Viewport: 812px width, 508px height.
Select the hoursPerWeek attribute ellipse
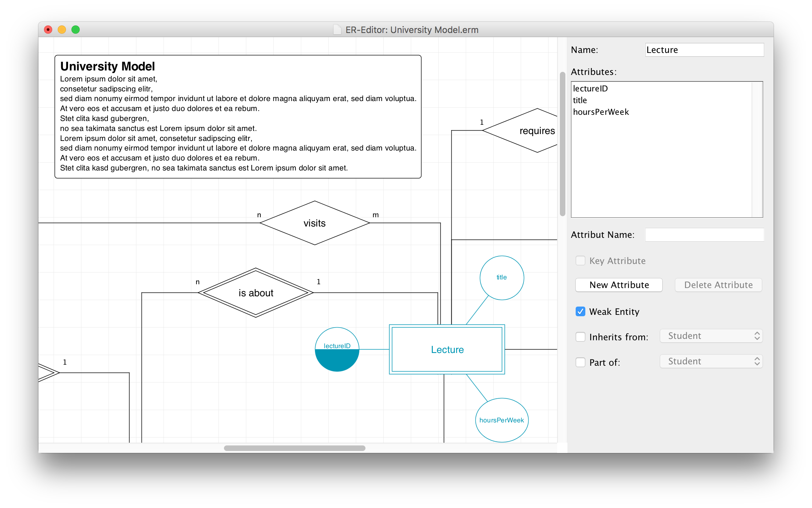[x=501, y=420]
